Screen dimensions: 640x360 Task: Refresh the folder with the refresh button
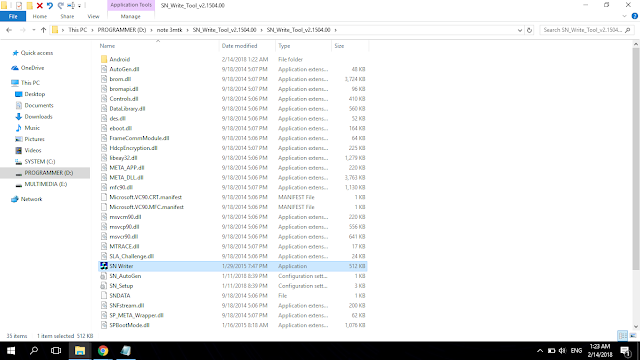click(x=529, y=30)
